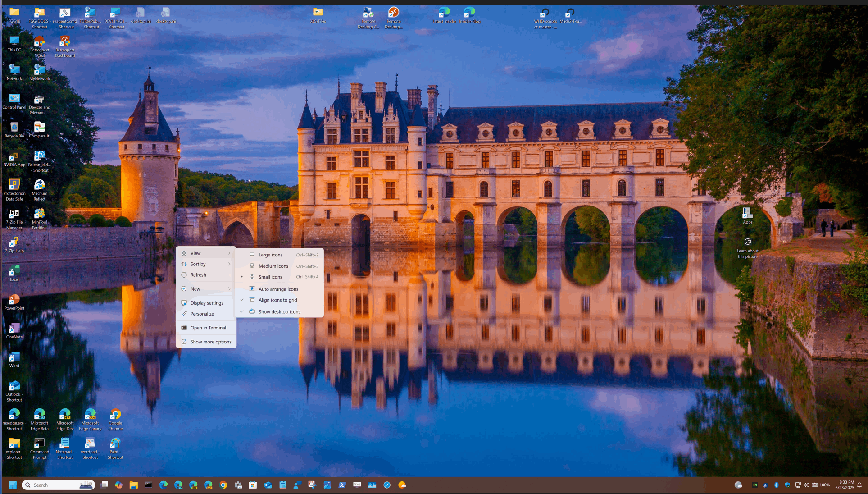Viewport: 868px width, 494px height.
Task: Select the Google Chrome desktop icon
Action: point(115,420)
